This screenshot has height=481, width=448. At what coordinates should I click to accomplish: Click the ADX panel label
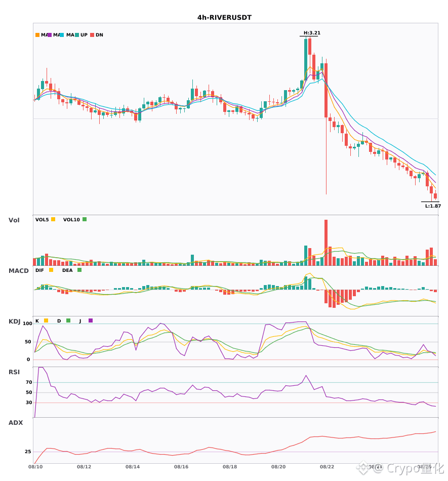point(16,423)
